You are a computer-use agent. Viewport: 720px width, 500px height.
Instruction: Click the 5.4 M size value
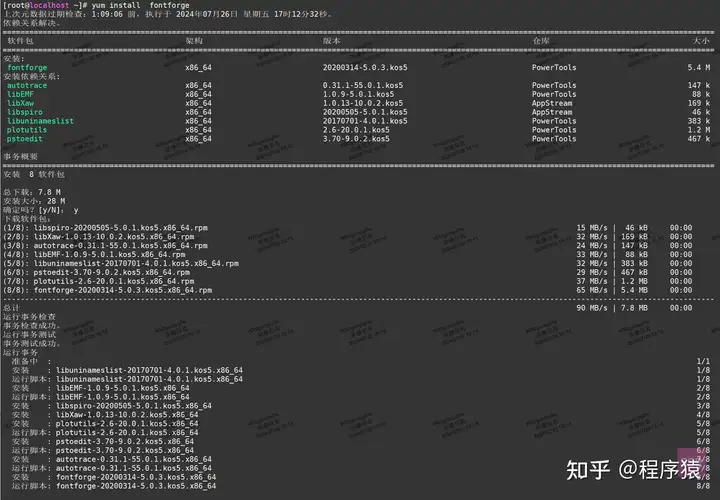(698, 67)
